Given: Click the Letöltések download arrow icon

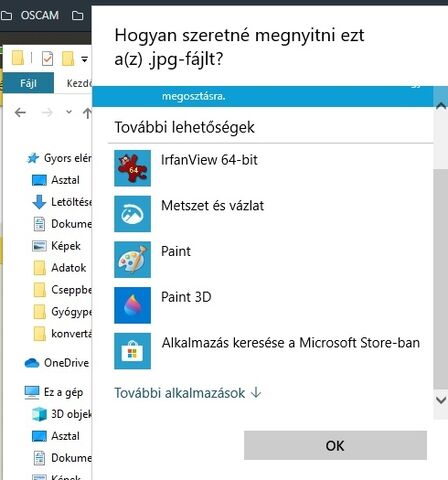Looking at the screenshot, I should click(x=39, y=202).
